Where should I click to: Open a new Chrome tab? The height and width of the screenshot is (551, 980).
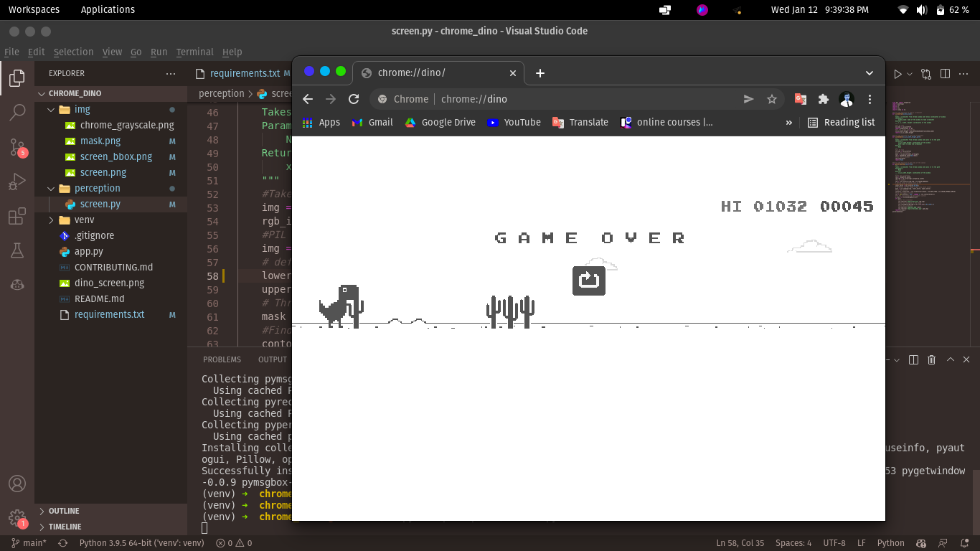[x=540, y=73]
